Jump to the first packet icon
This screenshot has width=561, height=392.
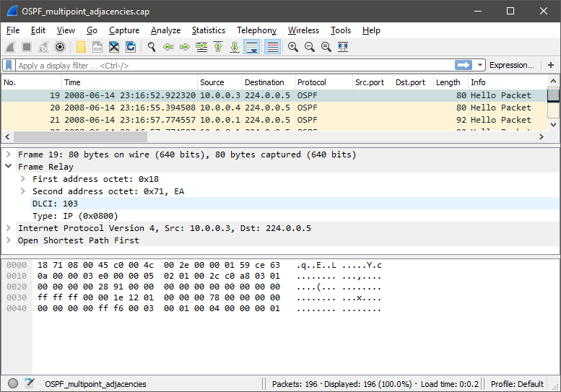point(218,47)
